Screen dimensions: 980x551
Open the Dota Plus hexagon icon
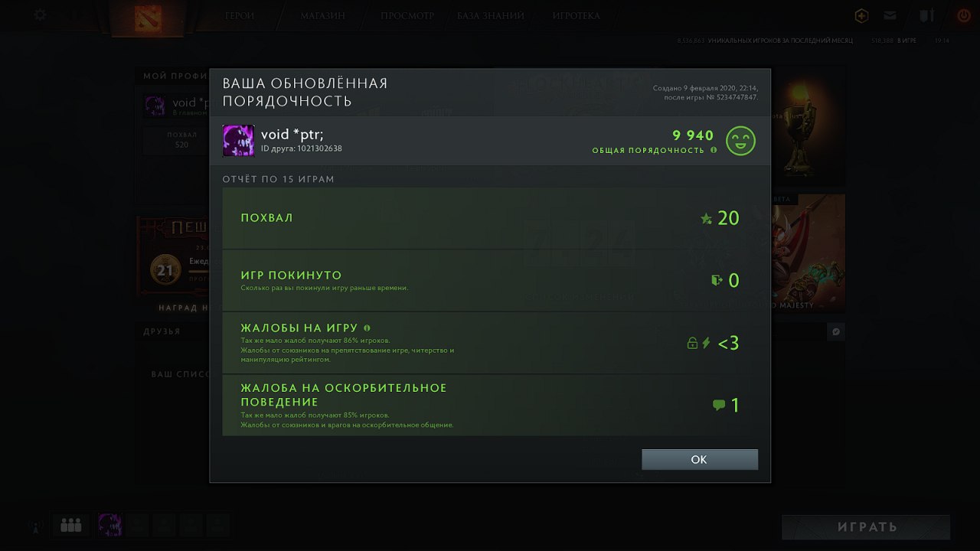(x=861, y=15)
